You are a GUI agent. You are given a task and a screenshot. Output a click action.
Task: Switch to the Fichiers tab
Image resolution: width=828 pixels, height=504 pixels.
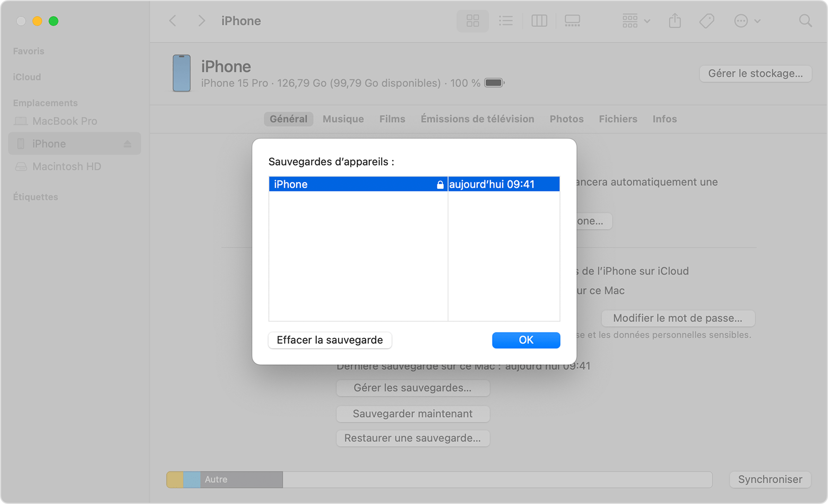[618, 119]
